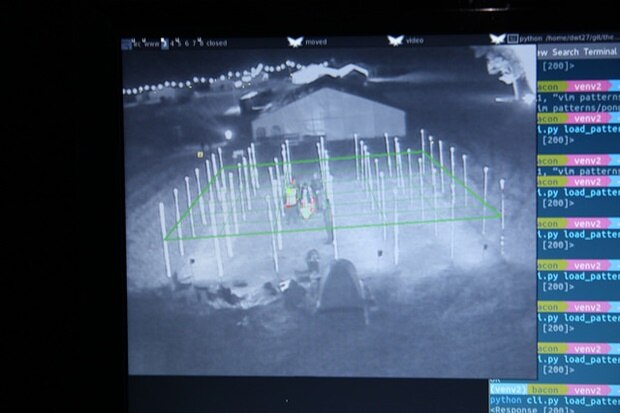Select the highlighted workspace 3 tag

[x=165, y=44]
